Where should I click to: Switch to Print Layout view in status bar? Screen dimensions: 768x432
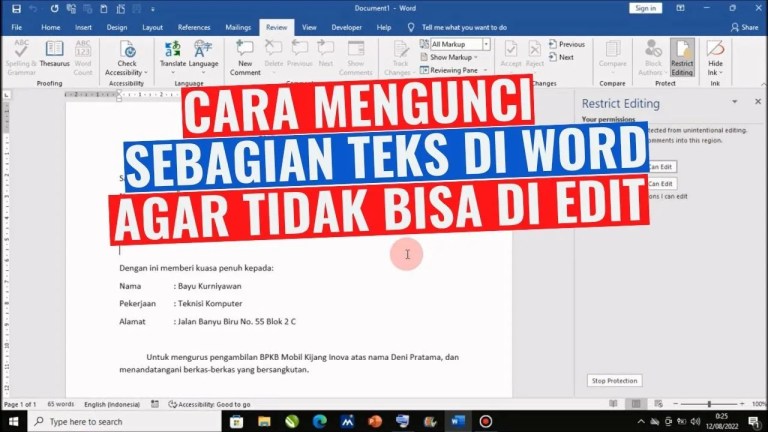[636, 404]
